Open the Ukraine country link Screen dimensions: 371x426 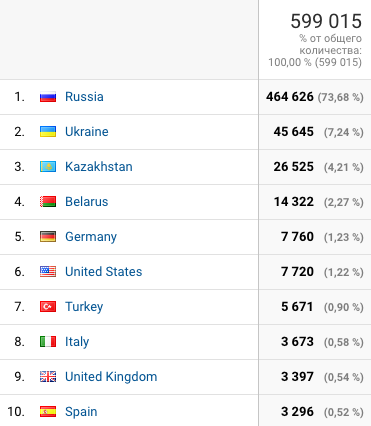pyautogui.click(x=87, y=132)
